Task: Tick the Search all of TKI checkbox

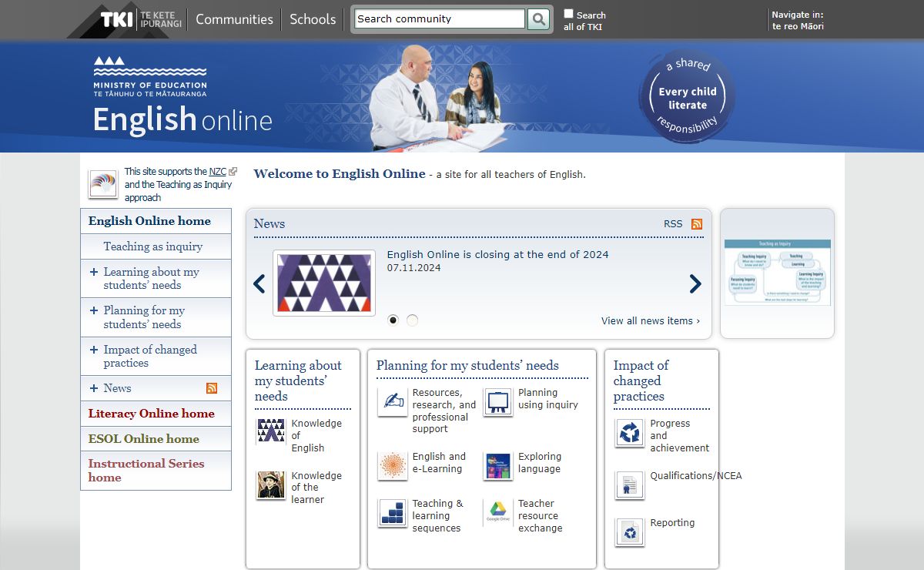Action: pyautogui.click(x=568, y=14)
